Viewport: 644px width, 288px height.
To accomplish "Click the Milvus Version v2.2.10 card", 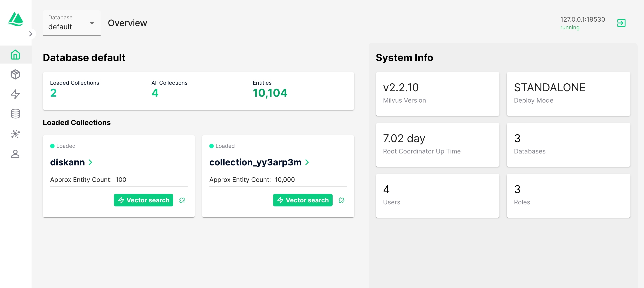I will pos(437,94).
